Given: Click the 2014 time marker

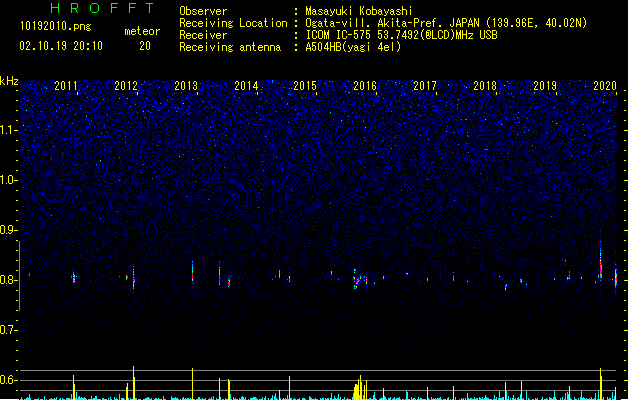Looking at the screenshot, I should click(246, 86).
